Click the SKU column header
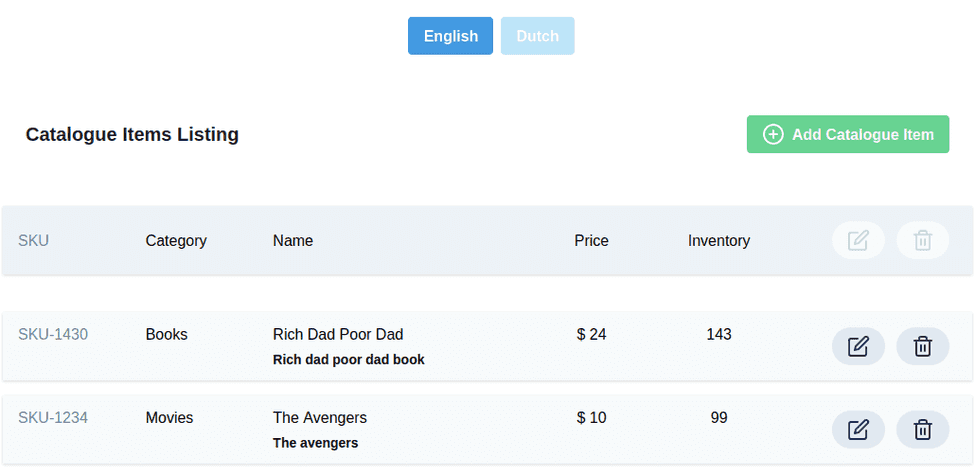The image size is (975, 471). coord(33,240)
